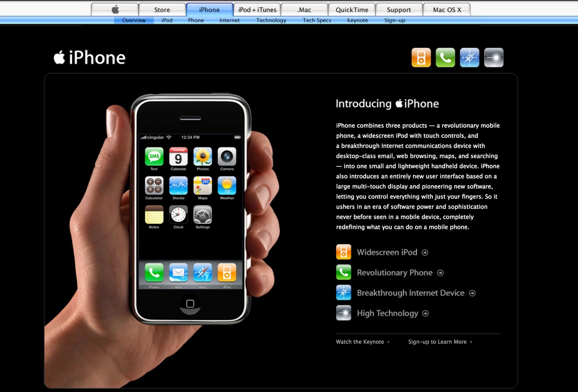Open the Sign-up menu item
The height and width of the screenshot is (392, 578).
[x=395, y=20]
